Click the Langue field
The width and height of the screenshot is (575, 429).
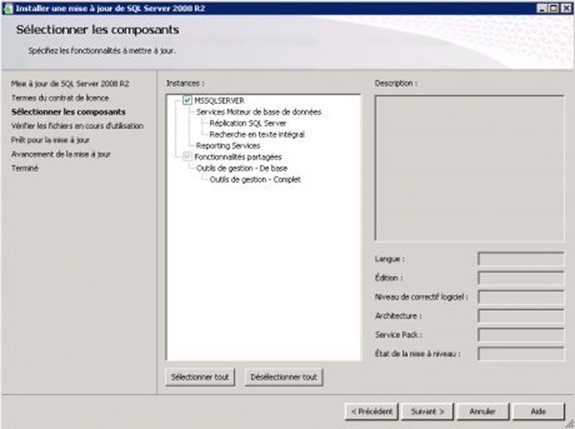521,259
